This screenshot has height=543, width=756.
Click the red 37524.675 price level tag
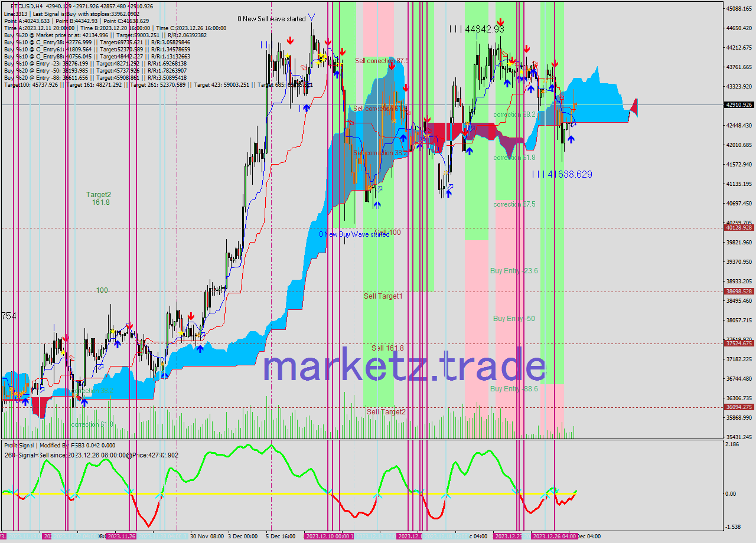[739, 344]
